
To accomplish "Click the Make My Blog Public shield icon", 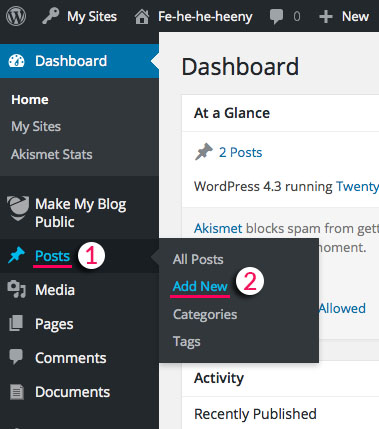I will pos(18,209).
